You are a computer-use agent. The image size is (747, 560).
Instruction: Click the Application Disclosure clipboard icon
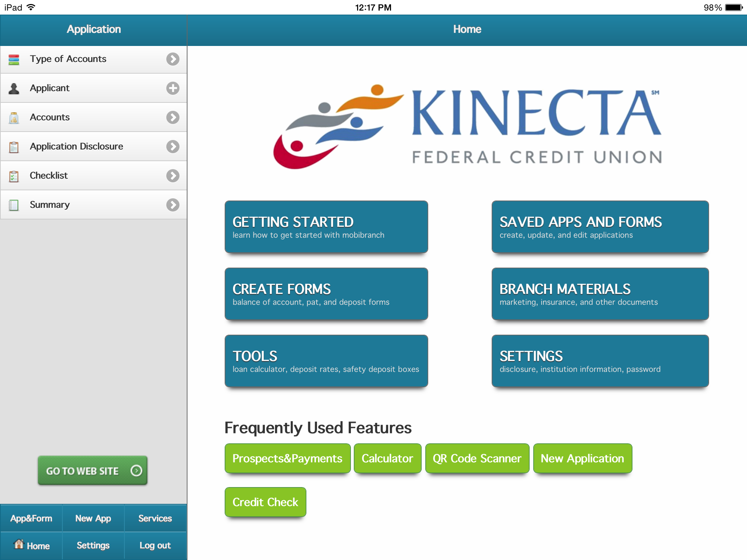click(x=14, y=147)
